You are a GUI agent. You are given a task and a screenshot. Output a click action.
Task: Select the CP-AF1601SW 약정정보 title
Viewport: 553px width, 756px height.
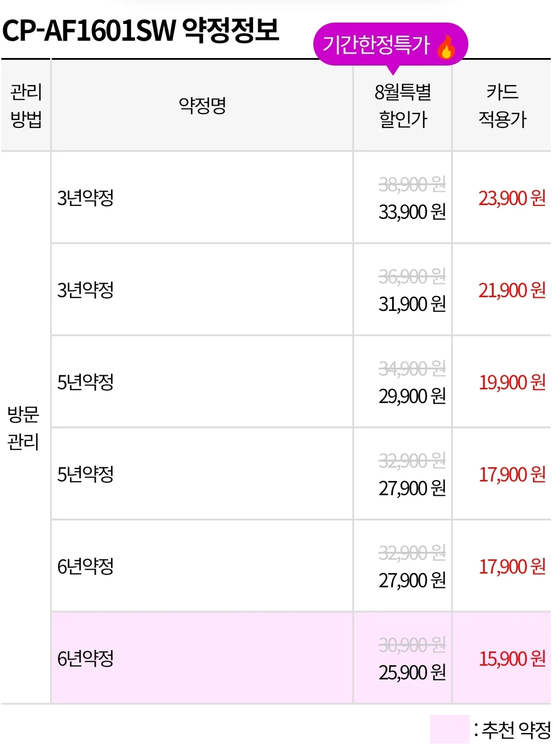[x=141, y=30]
